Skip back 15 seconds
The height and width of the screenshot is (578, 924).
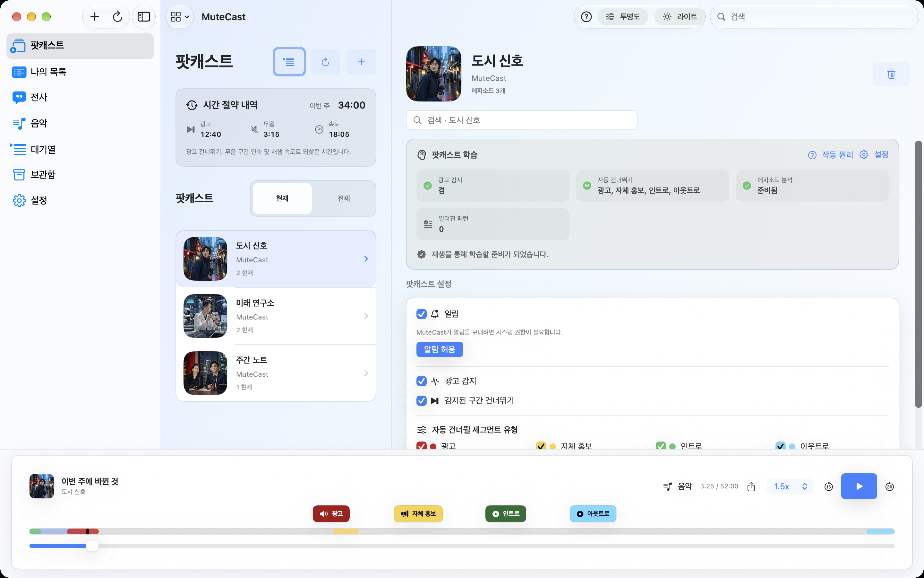pyautogui.click(x=828, y=486)
